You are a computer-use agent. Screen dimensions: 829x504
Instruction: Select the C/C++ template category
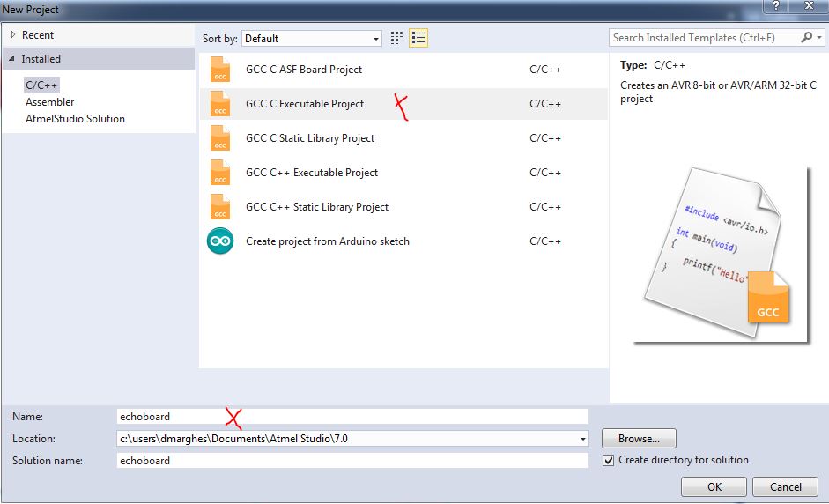point(41,85)
